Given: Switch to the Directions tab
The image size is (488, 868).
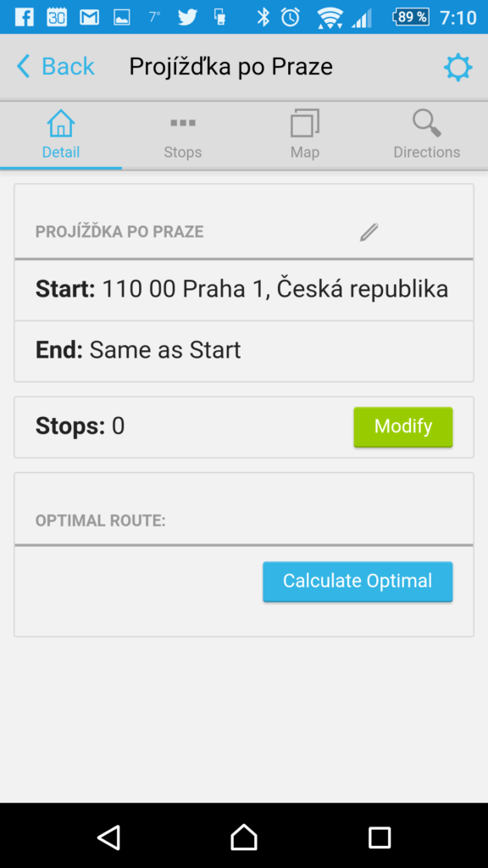Looking at the screenshot, I should click(427, 136).
